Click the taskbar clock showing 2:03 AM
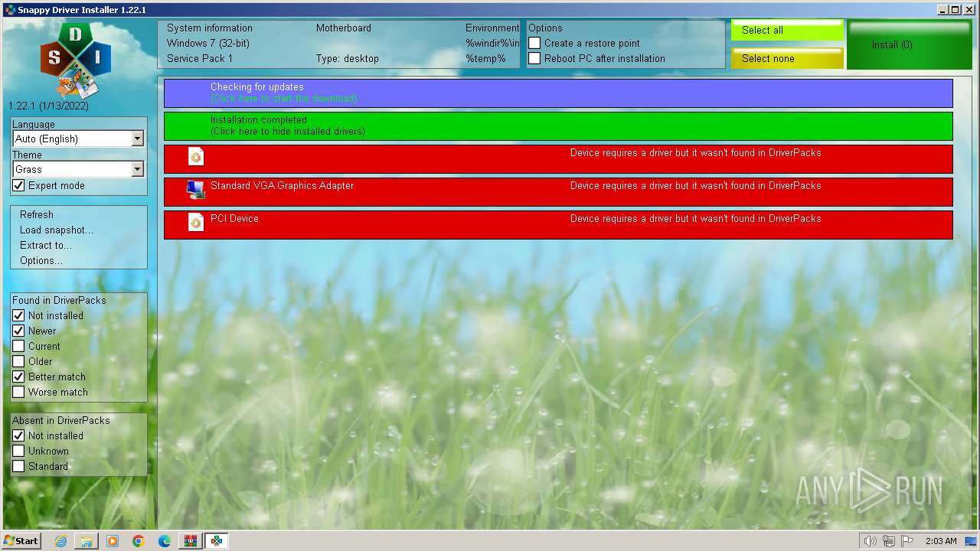Image resolution: width=980 pixels, height=551 pixels. pos(941,541)
